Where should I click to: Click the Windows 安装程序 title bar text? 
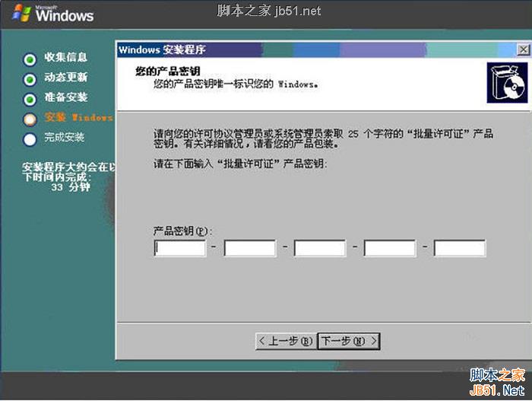tap(162, 49)
